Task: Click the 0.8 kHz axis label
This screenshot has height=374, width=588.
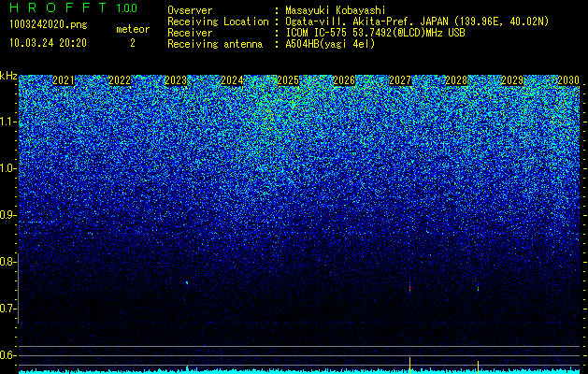Action: tap(7, 262)
